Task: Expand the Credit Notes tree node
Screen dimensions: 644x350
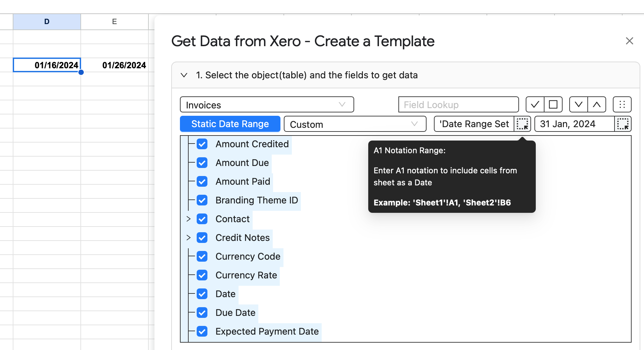Action: coord(188,238)
